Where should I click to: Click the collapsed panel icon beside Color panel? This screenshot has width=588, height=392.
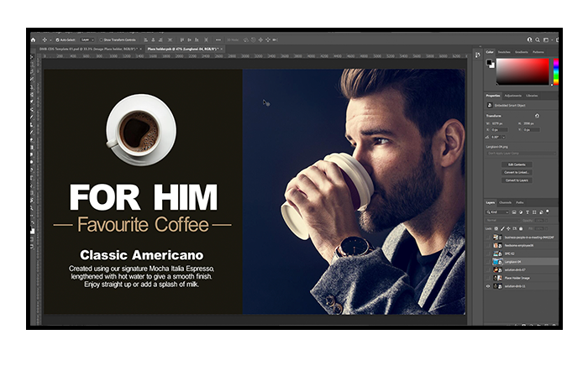coord(477,55)
